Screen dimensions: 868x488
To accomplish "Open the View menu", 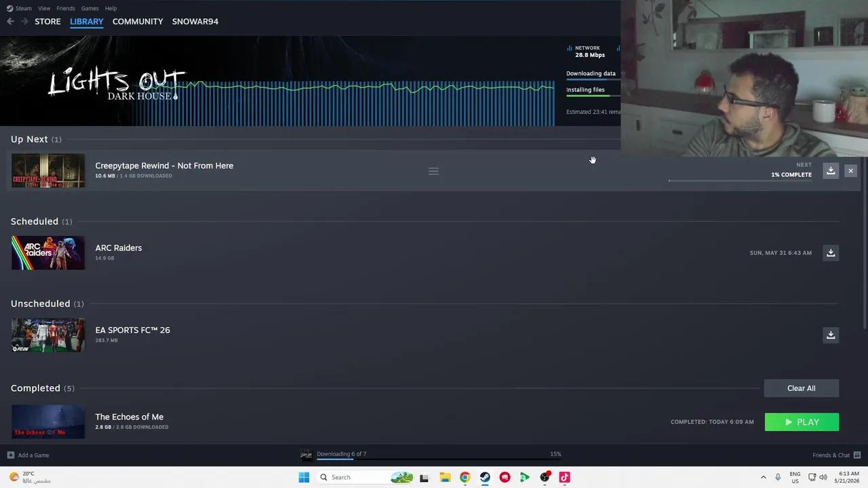I will coord(44,8).
